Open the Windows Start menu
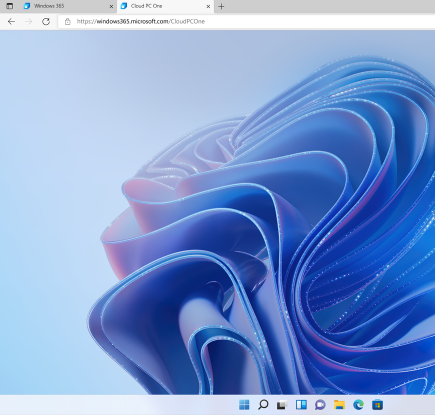 244,405
